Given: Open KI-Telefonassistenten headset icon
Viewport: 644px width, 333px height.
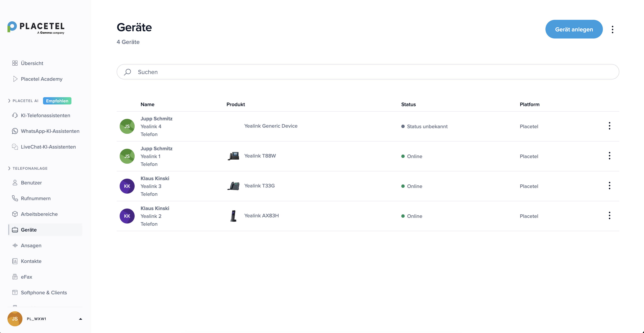Looking at the screenshot, I should click(15, 115).
